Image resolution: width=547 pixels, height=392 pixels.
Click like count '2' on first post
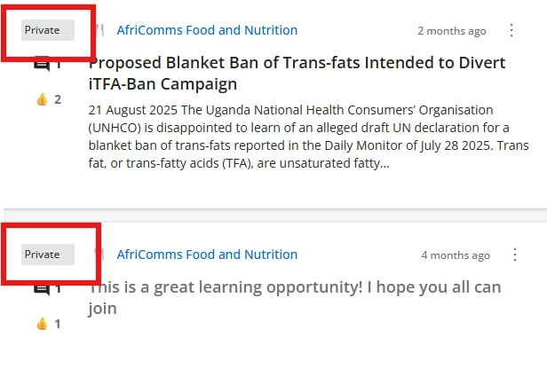(x=58, y=99)
